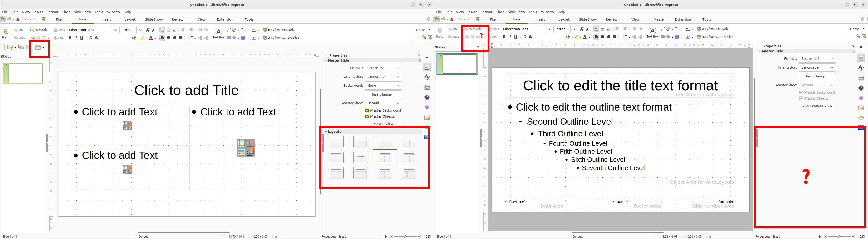Click the Insert Image button
Viewport: 868px width, 239px height.
[383, 94]
